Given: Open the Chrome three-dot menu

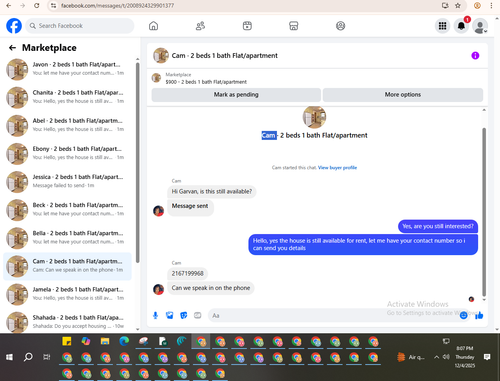Looking at the screenshot, I should click(x=491, y=6).
